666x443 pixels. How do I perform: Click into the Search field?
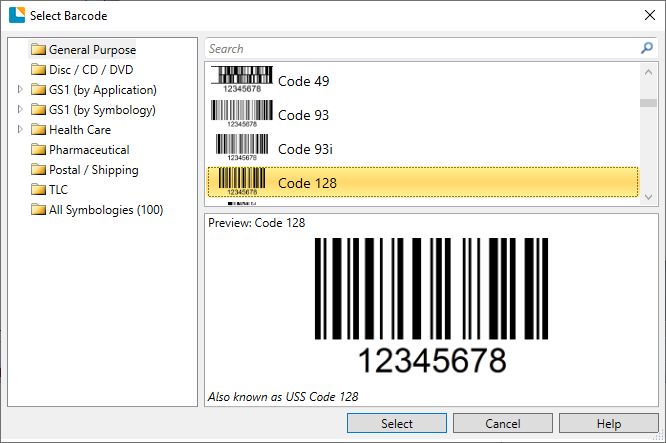[420, 48]
